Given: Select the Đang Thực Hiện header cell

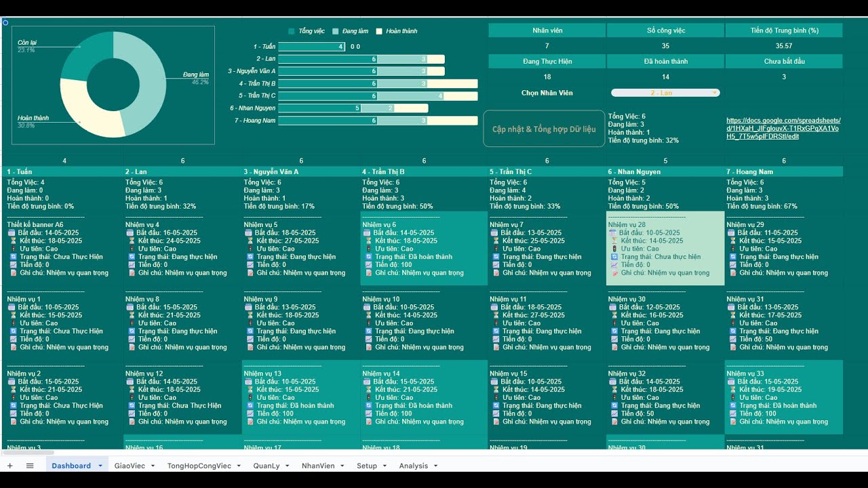Looking at the screenshot, I should (547, 62).
